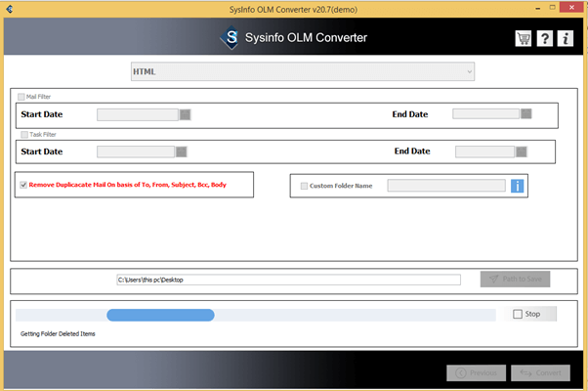The image size is (588, 391).
Task: Close the SysInfo OLM Converter window
Action: [571, 7]
